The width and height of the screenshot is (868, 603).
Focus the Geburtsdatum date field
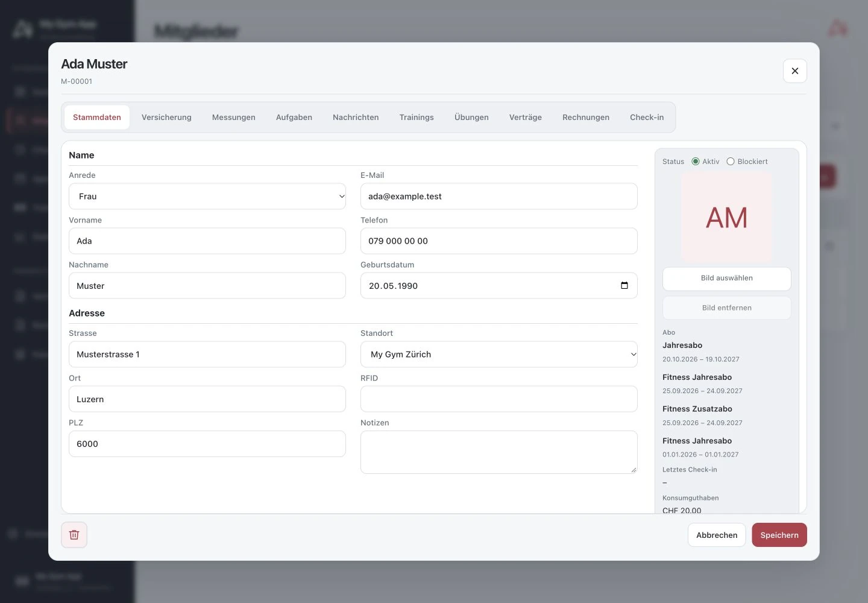tap(499, 286)
